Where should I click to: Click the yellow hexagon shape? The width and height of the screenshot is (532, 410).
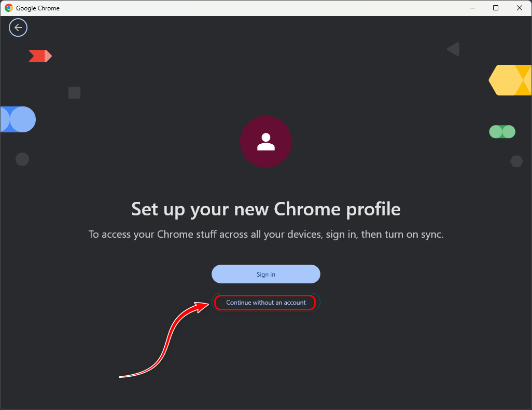[511, 80]
